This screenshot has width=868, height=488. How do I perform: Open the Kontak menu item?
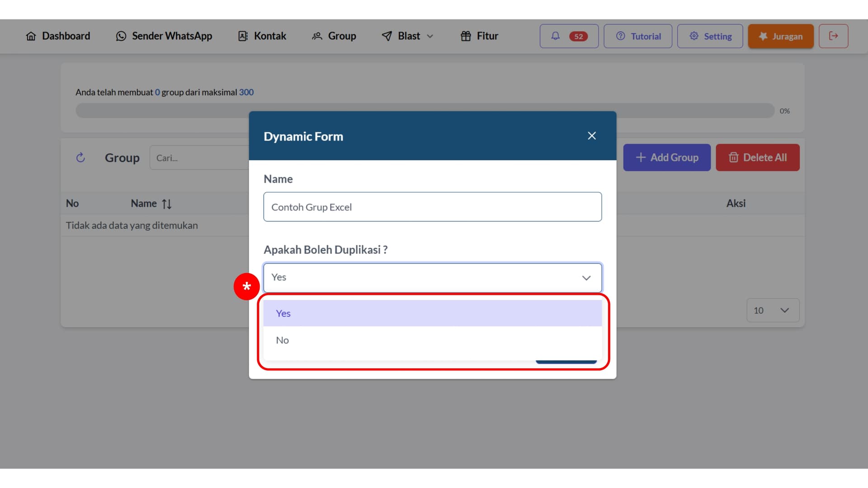[x=262, y=36]
